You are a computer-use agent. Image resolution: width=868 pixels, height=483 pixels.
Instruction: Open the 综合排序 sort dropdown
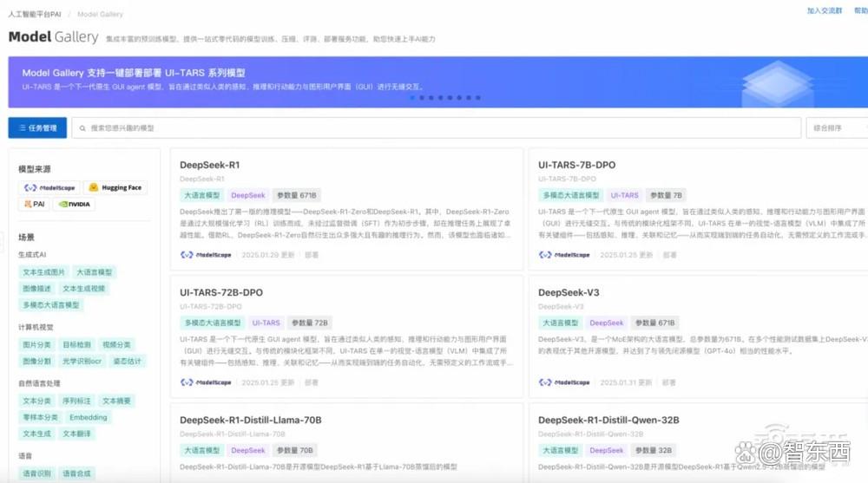coord(837,127)
